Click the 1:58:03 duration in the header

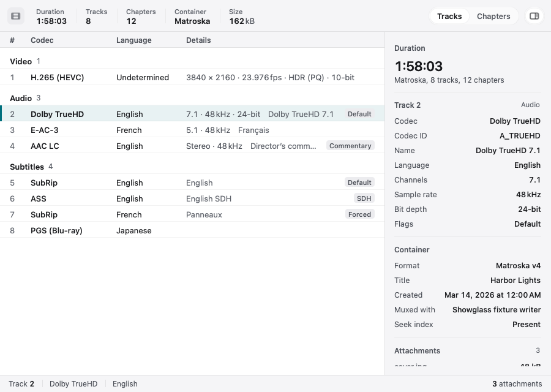coord(51,21)
